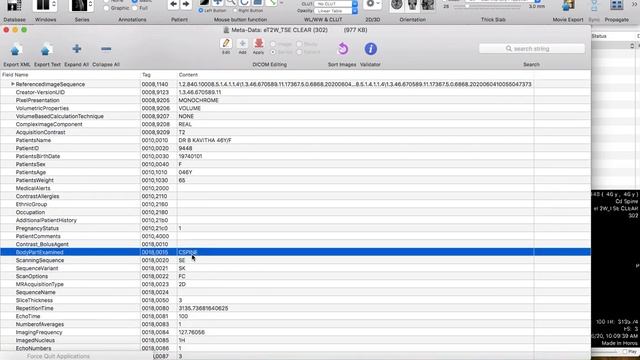Click the Expand All plus icon
Viewport: 640px width, 360px height.
76,49
